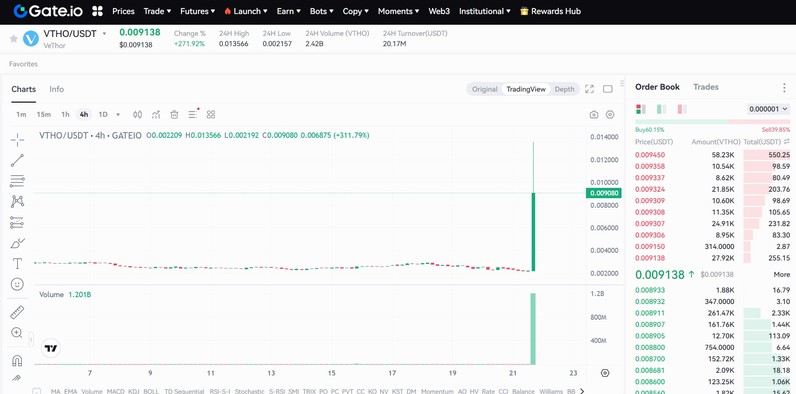Open the Prices page
This screenshot has width=796, height=394.
[123, 11]
